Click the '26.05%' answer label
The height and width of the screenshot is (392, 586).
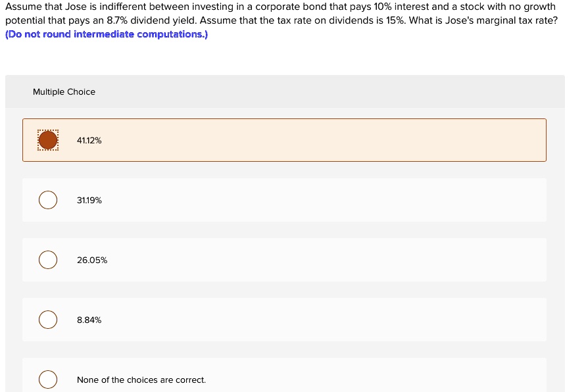point(92,260)
